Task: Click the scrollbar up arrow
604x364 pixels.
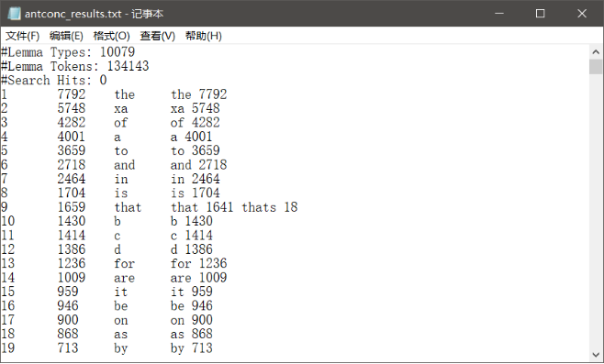Action: (x=596, y=52)
